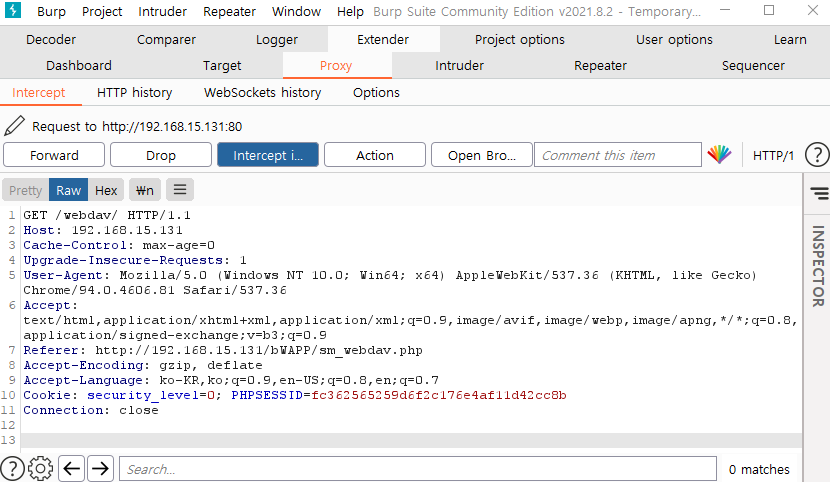
Task: Switch to the Target tab
Action: point(222,66)
